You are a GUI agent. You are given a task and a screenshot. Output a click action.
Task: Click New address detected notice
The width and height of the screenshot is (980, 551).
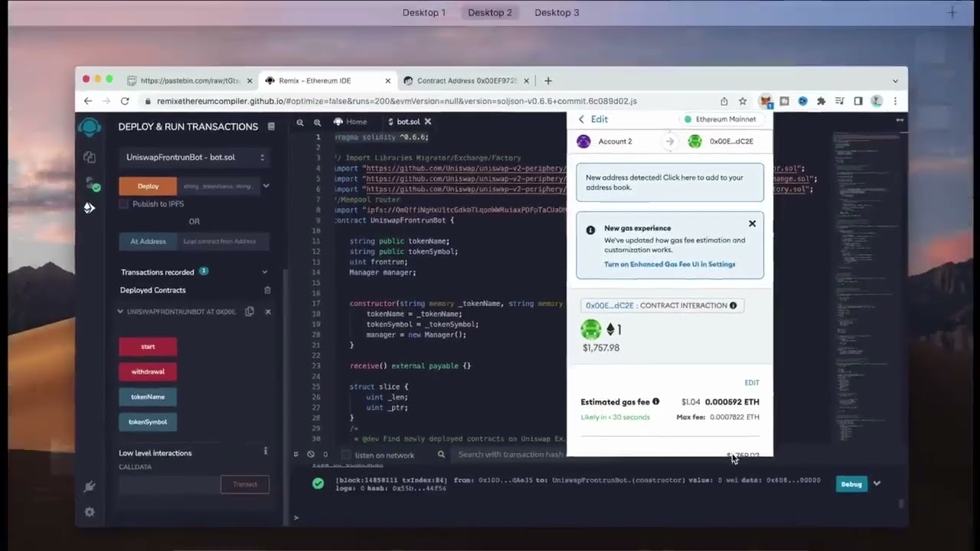pyautogui.click(x=670, y=182)
